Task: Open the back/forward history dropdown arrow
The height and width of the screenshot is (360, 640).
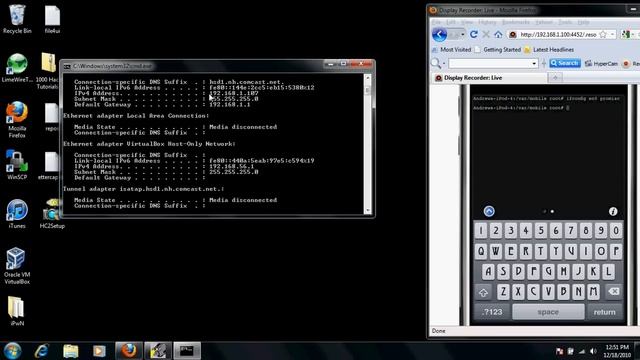Action: 462,35
